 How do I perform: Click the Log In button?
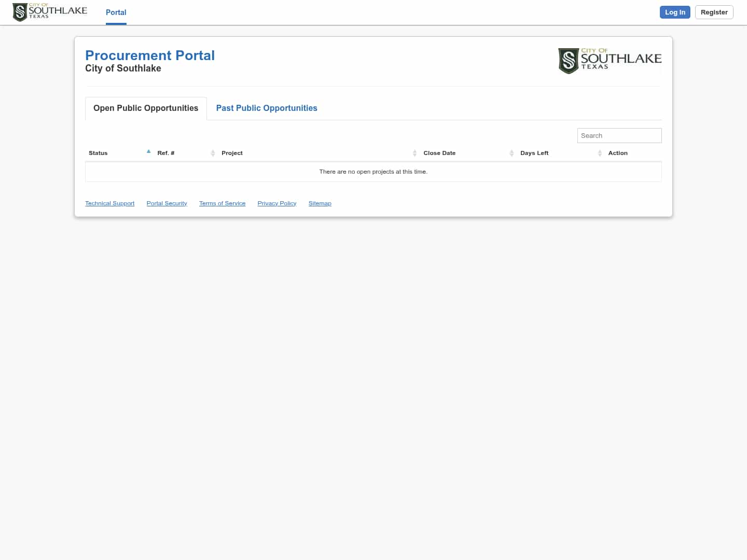pos(675,12)
